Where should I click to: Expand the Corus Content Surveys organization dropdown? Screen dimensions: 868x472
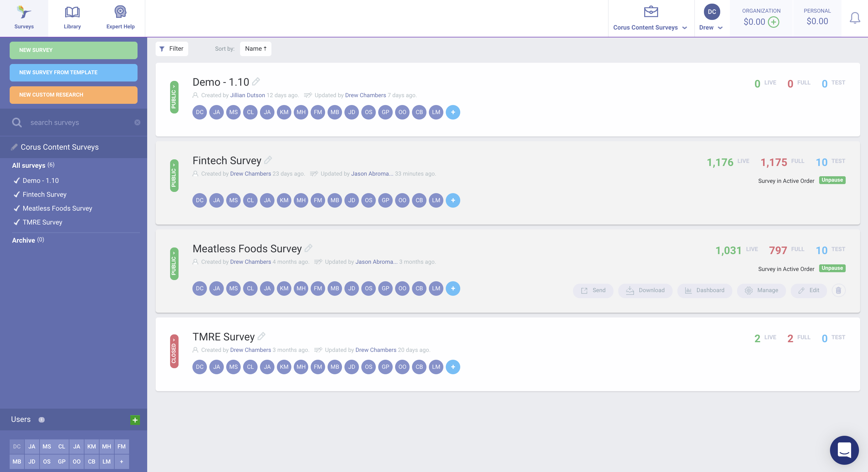pos(650,28)
